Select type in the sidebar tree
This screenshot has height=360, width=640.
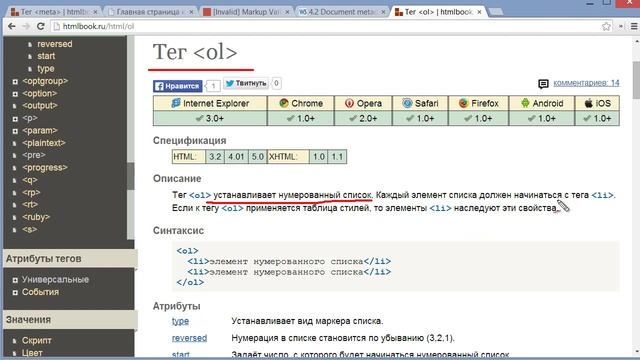pyautogui.click(x=46, y=69)
